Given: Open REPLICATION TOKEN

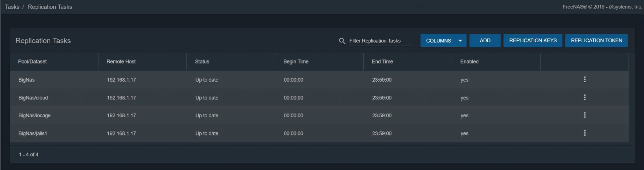Looking at the screenshot, I should [596, 41].
